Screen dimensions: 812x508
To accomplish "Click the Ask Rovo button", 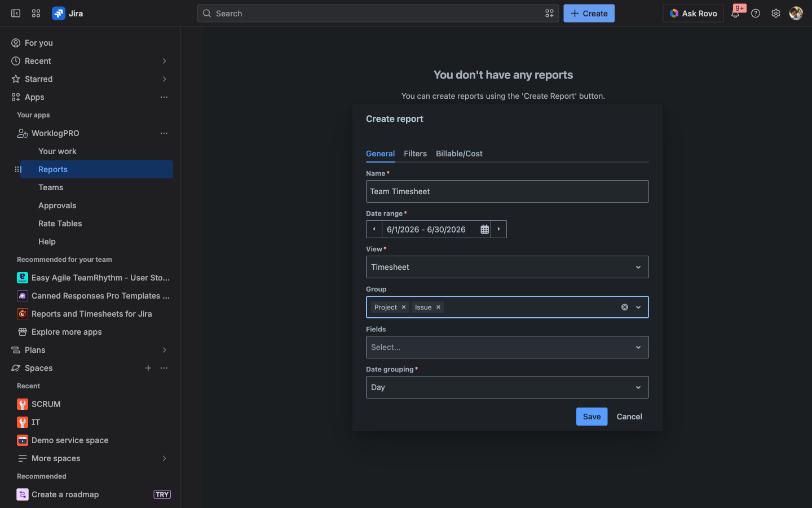I will 693,14.
